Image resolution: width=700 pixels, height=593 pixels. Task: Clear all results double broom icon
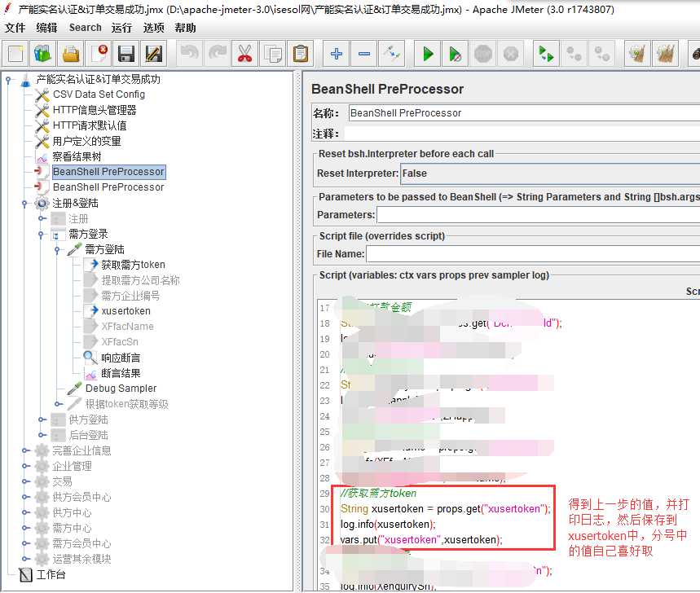pos(665,54)
